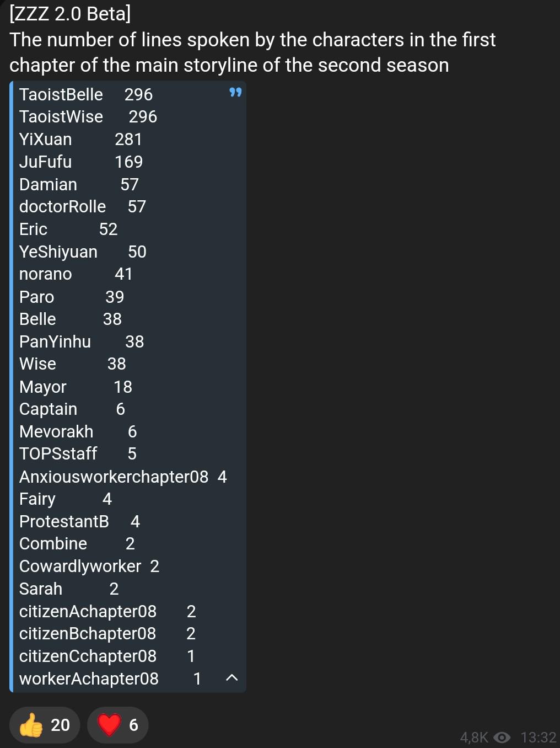This screenshot has width=560, height=748.
Task: Click the JuFufu 169 entry
Action: 81,162
